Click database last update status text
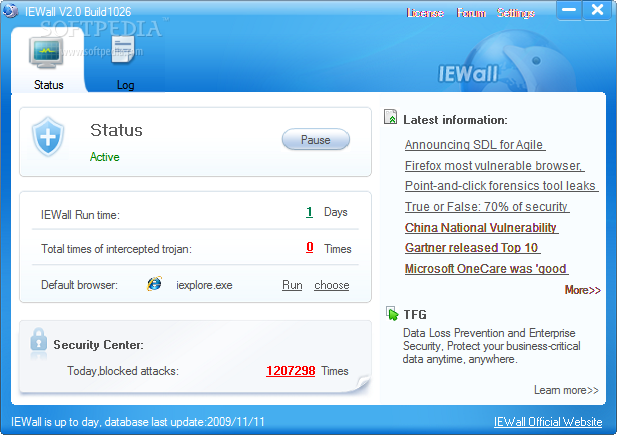 (x=138, y=422)
